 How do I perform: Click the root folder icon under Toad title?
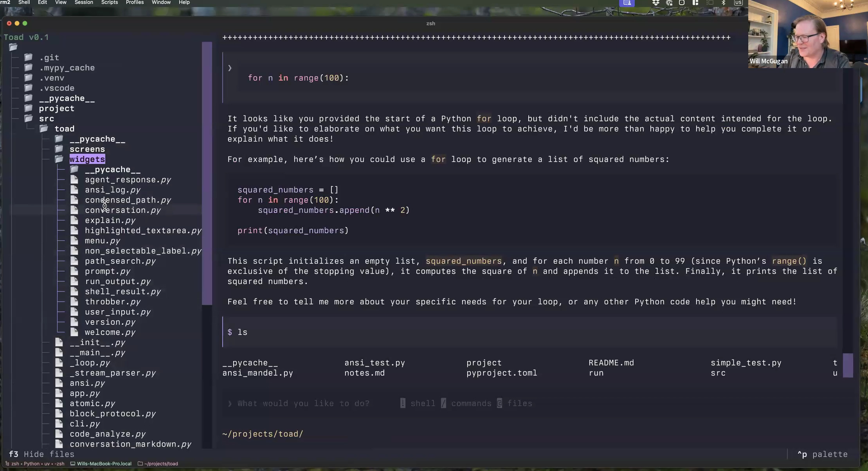point(13,47)
